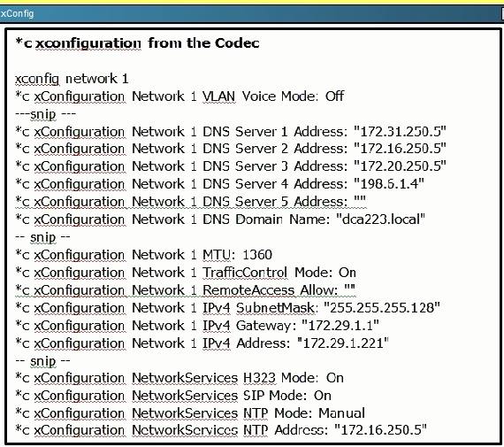Select IPv4 Address 172.29.1.221 line

[202, 343]
